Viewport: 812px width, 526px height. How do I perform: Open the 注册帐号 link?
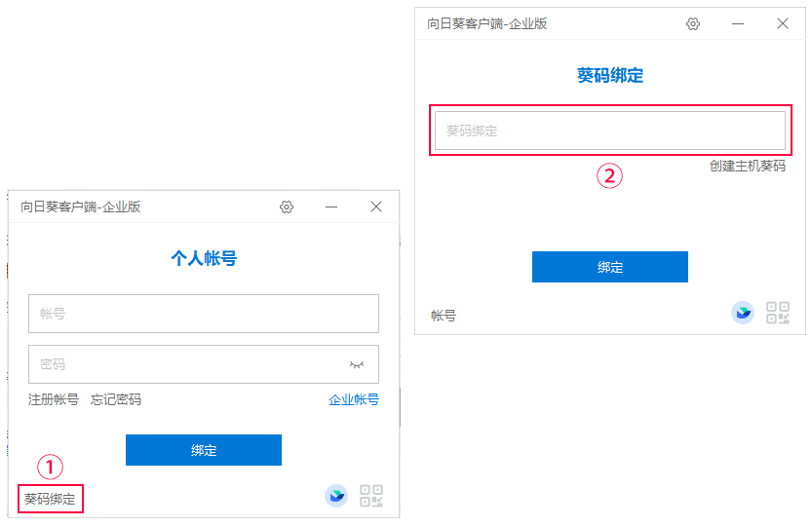54,399
